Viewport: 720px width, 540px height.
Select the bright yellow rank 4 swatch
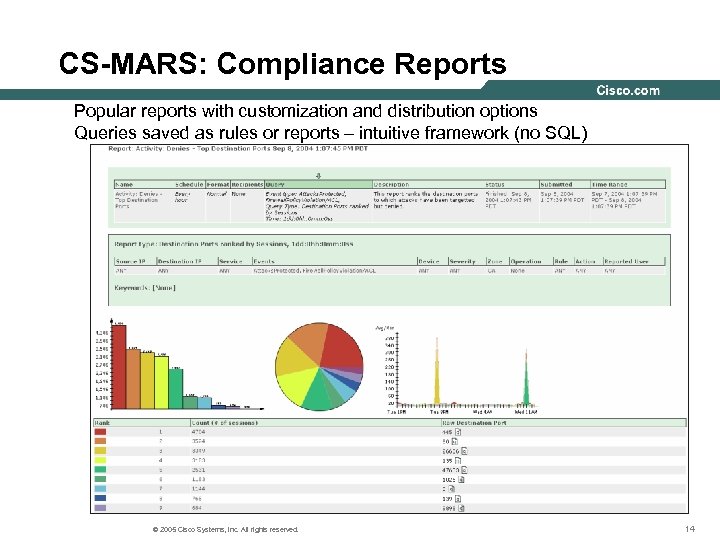(x=100, y=460)
